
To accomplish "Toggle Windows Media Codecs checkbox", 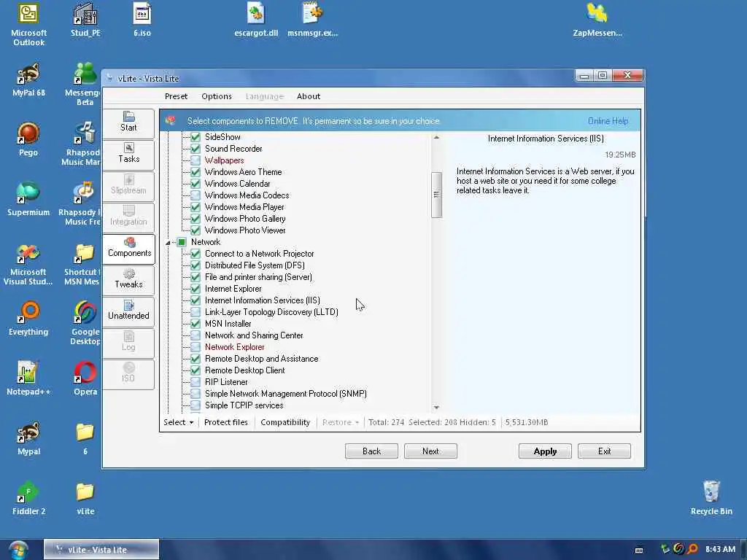I will (x=196, y=195).
